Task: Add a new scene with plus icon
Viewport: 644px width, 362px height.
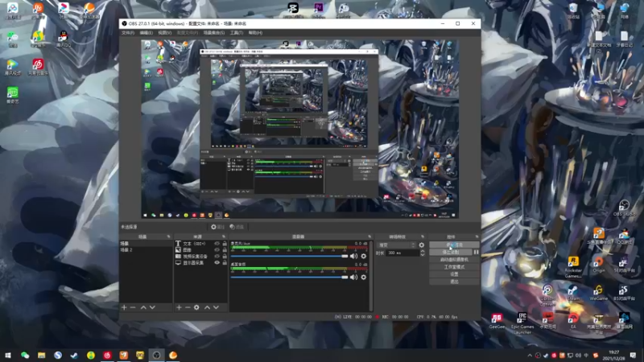Action: coord(124,307)
